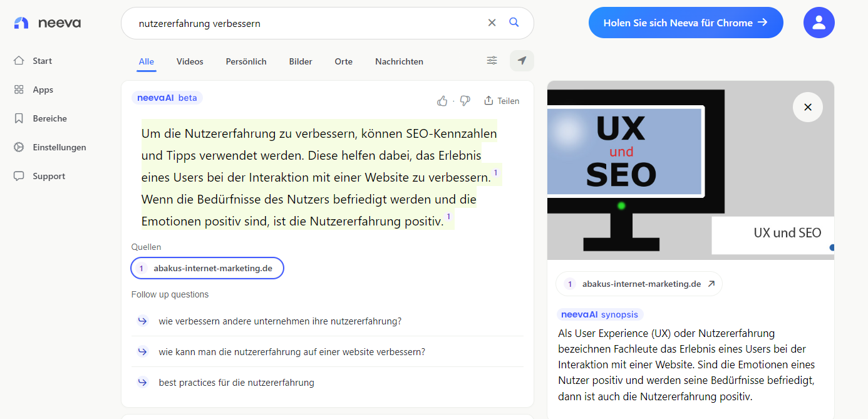The width and height of the screenshot is (868, 419).
Task: Clear the search query text
Action: pyautogui.click(x=492, y=23)
